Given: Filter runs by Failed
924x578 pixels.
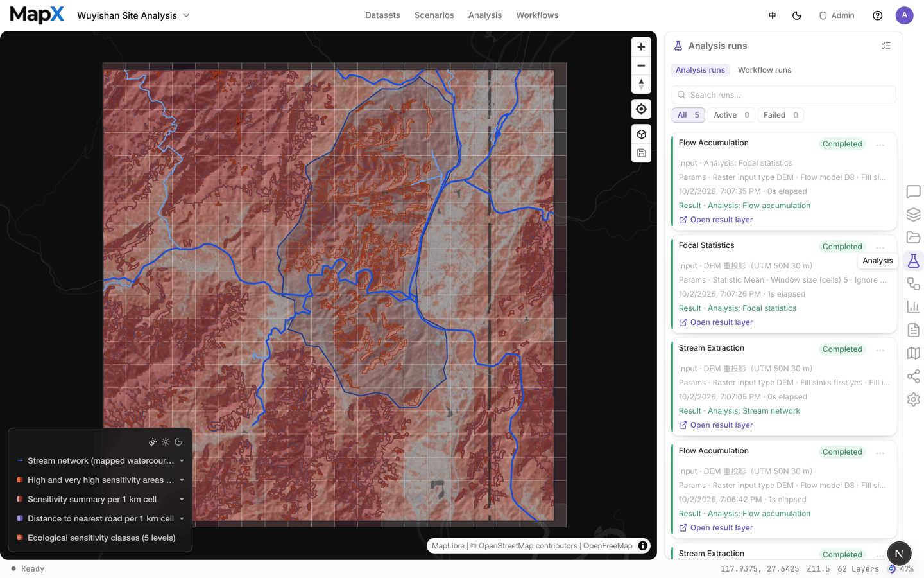Looking at the screenshot, I should pos(780,115).
